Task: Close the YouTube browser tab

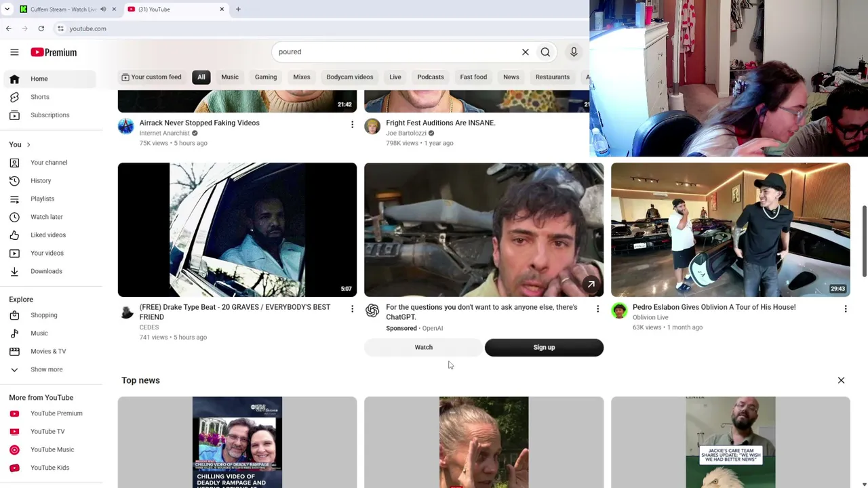Action: click(x=222, y=9)
